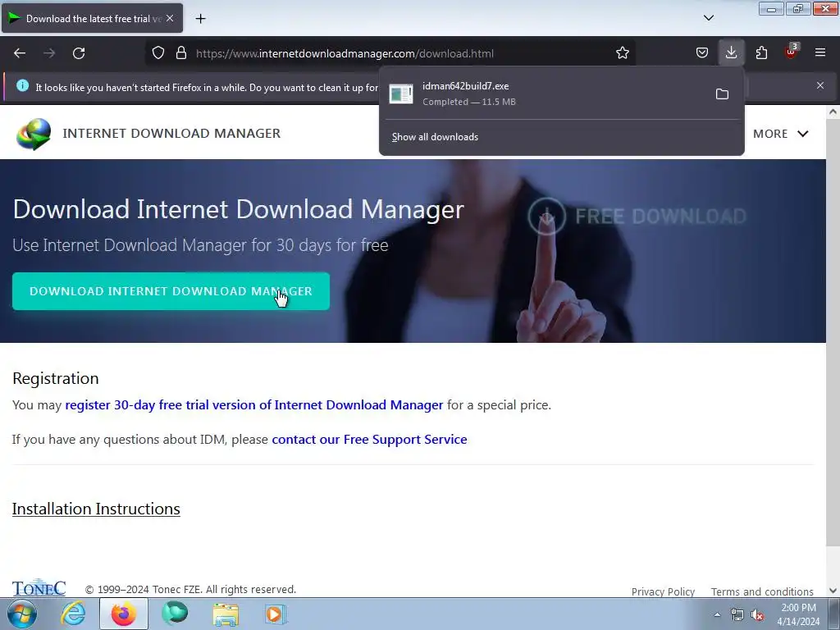Click Download Internet Download Manager button
Screen dimensions: 840x630
pos(171,291)
